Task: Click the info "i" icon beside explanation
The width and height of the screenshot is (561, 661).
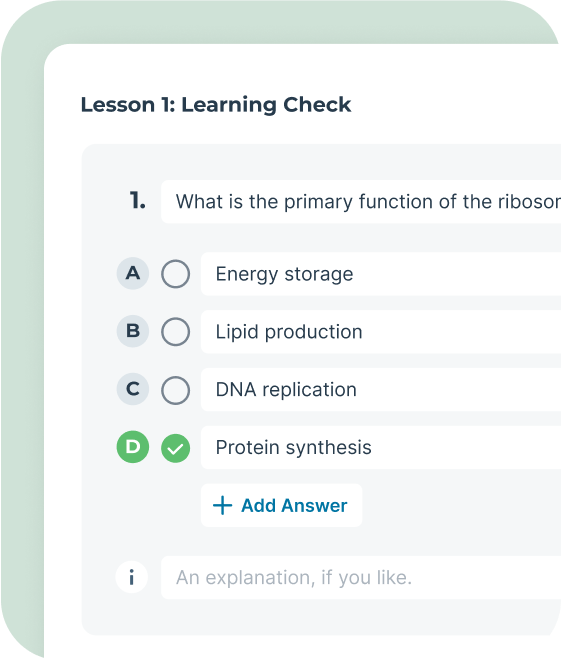Action: [132, 577]
